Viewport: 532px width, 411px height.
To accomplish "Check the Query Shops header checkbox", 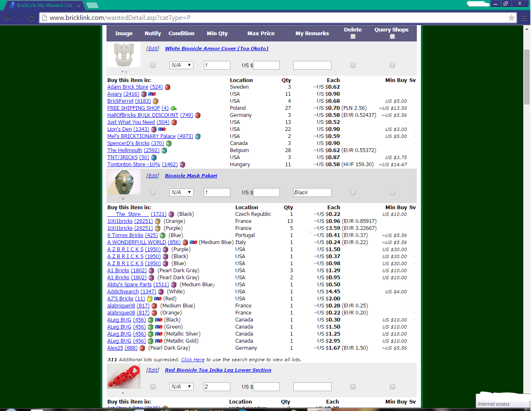I will pos(392,36).
